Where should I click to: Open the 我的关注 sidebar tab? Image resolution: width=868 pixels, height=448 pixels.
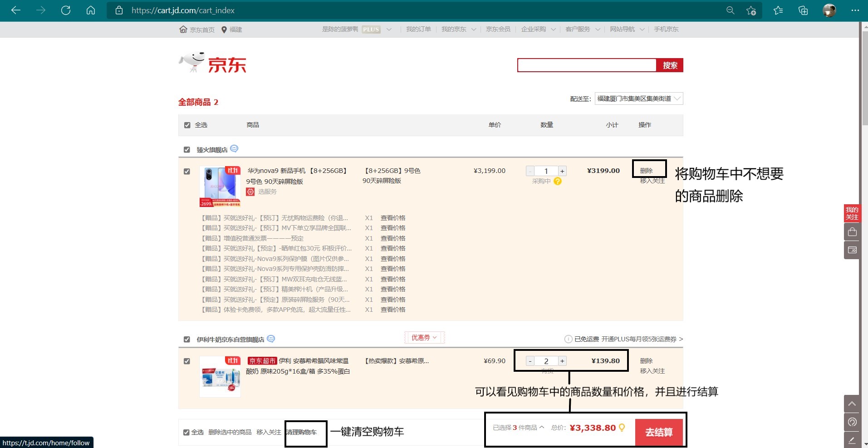click(852, 213)
